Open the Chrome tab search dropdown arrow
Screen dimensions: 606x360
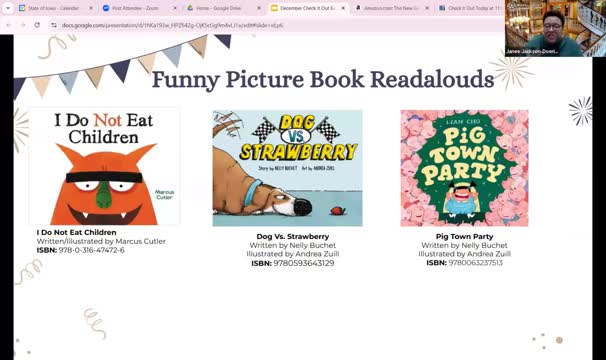7,8
